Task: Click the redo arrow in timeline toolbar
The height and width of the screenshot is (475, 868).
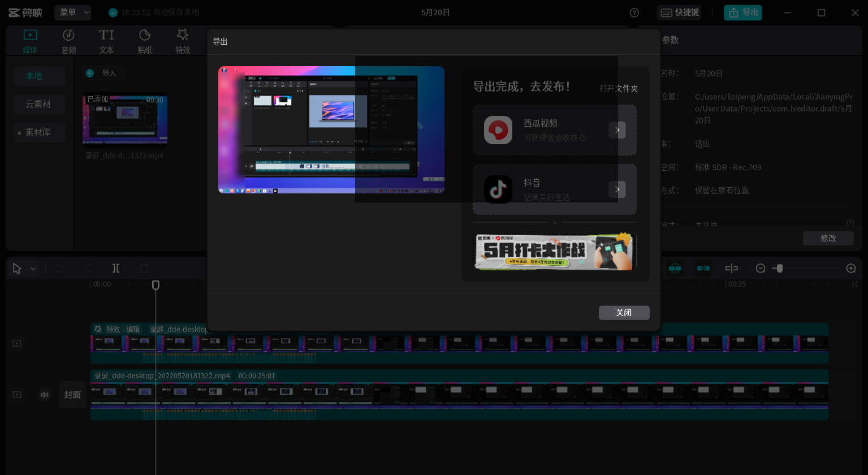Action: tap(87, 268)
